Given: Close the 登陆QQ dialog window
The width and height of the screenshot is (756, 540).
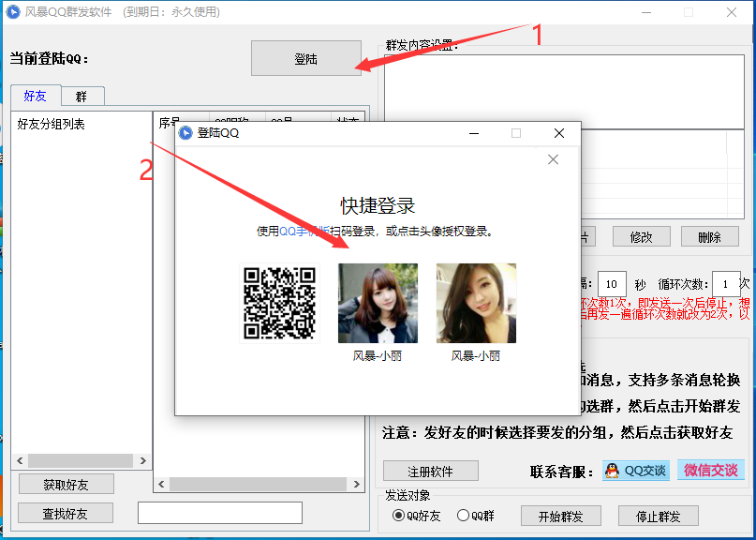Looking at the screenshot, I should coord(559,133).
